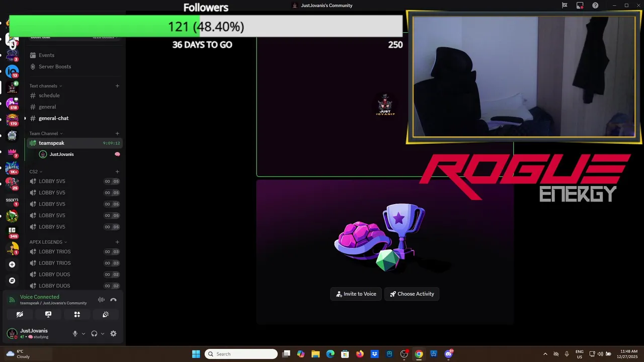This screenshot has height=362, width=644.
Task: Open Discover compass icon
Action: pyautogui.click(x=12, y=281)
